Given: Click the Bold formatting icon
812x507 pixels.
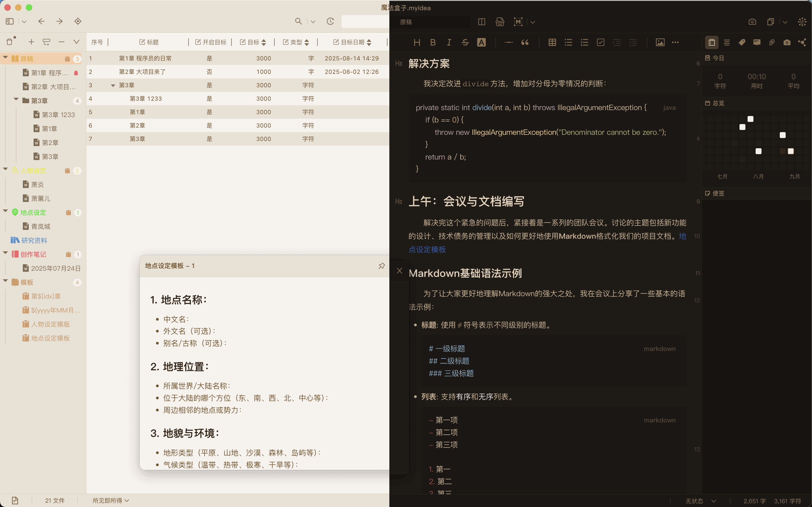Looking at the screenshot, I should (x=433, y=42).
